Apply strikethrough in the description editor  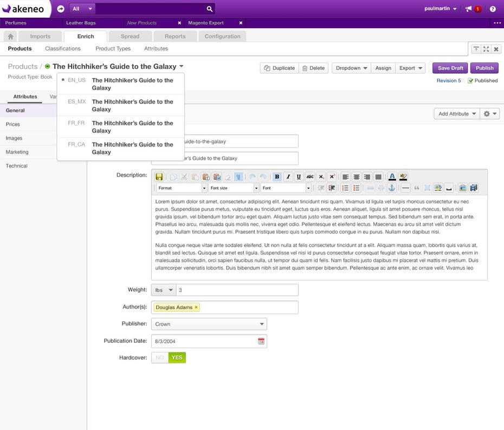[310, 177]
